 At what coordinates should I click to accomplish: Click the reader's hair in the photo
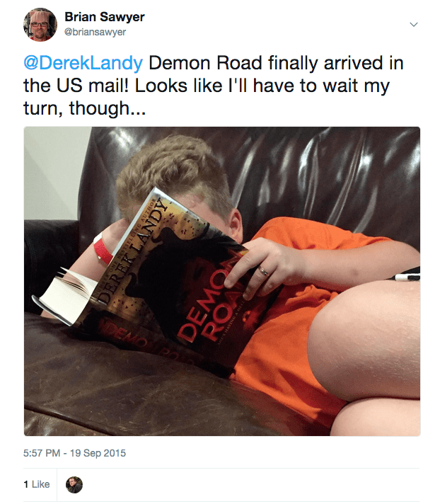[173, 171]
